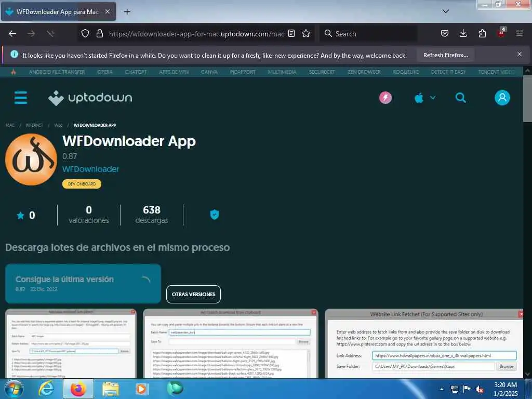The image size is (532, 399).
Task: Dismiss the Firefox notification bar
Action: point(520,54)
